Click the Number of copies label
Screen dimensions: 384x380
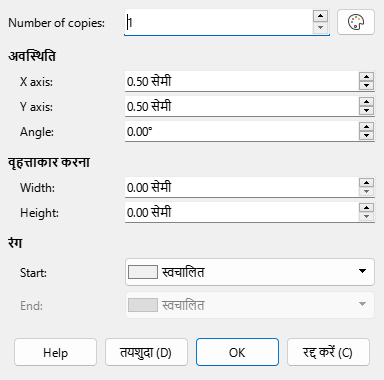click(x=56, y=23)
